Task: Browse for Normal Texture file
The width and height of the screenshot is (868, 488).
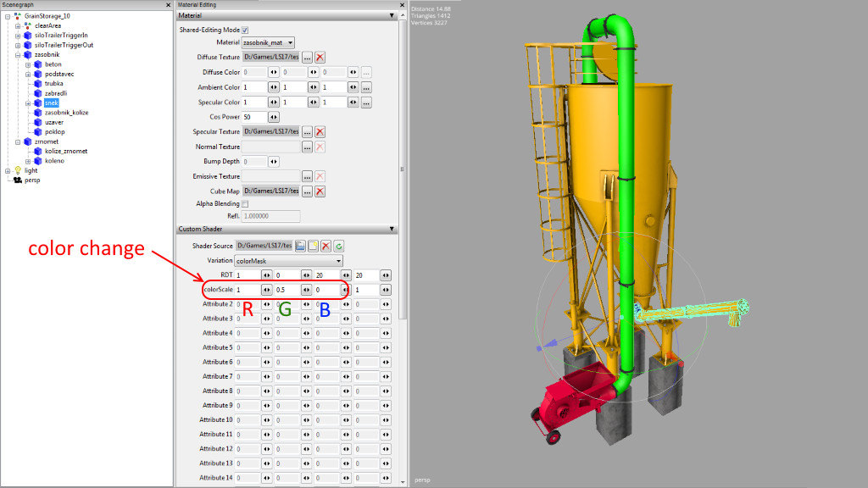Action: (x=307, y=147)
